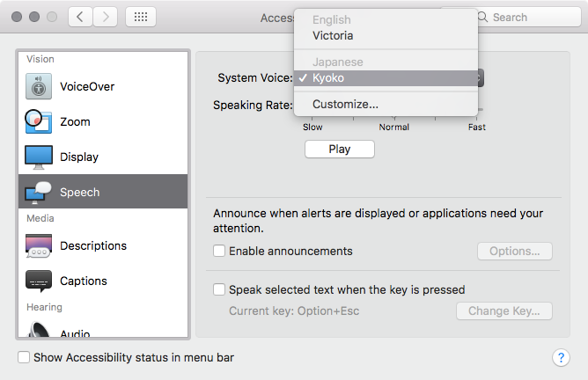The width and height of the screenshot is (588, 380).
Task: Check Show Accessibility status in menu bar
Action: click(x=24, y=357)
